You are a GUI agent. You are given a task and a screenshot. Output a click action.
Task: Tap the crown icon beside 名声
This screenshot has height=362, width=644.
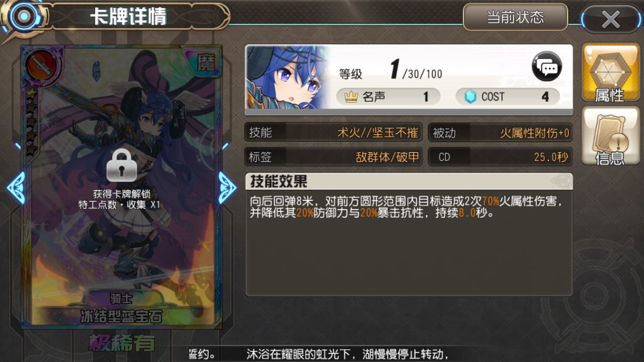tap(351, 97)
